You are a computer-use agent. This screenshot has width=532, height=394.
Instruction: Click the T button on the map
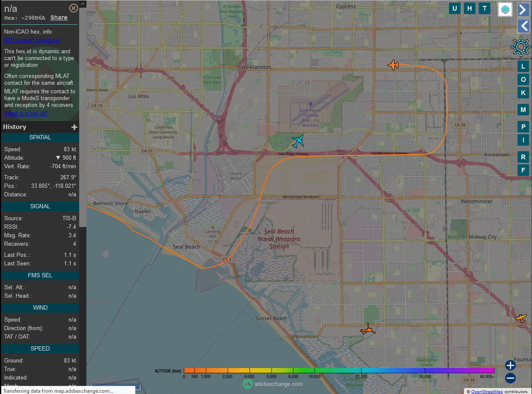pos(484,9)
